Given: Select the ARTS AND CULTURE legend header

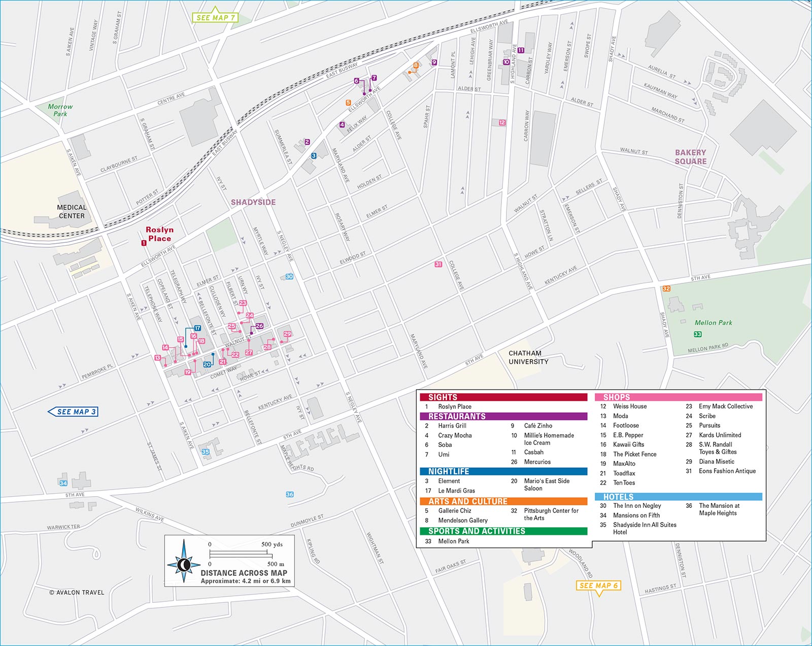Looking at the screenshot, I should click(x=503, y=501).
